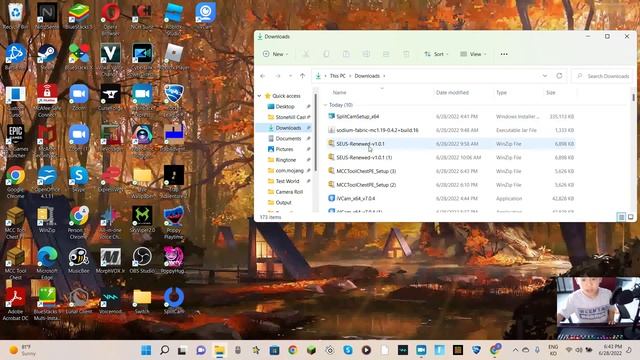Select Ringtone folder in sidebar
Image resolution: width=640 pixels, height=360 pixels.
click(x=285, y=160)
